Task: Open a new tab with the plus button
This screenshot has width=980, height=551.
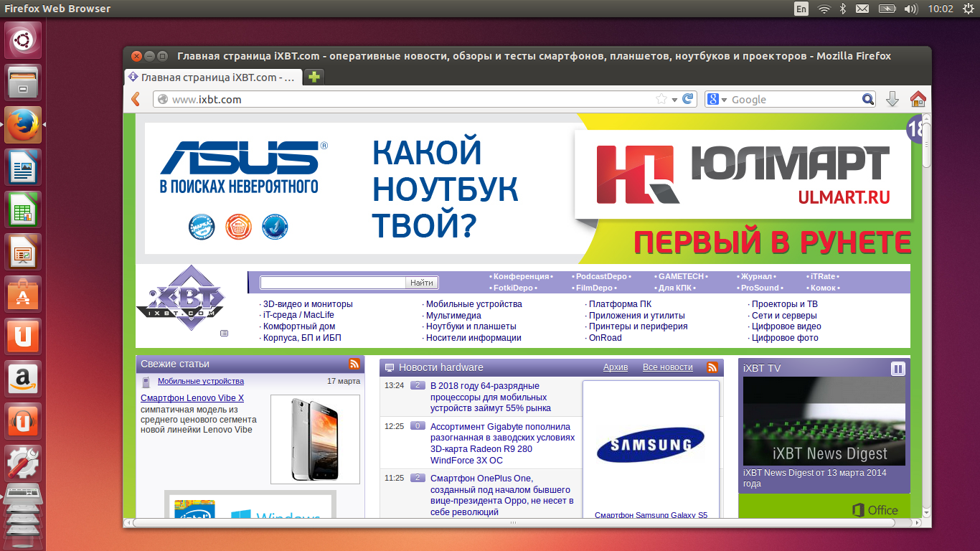Action: (x=314, y=77)
